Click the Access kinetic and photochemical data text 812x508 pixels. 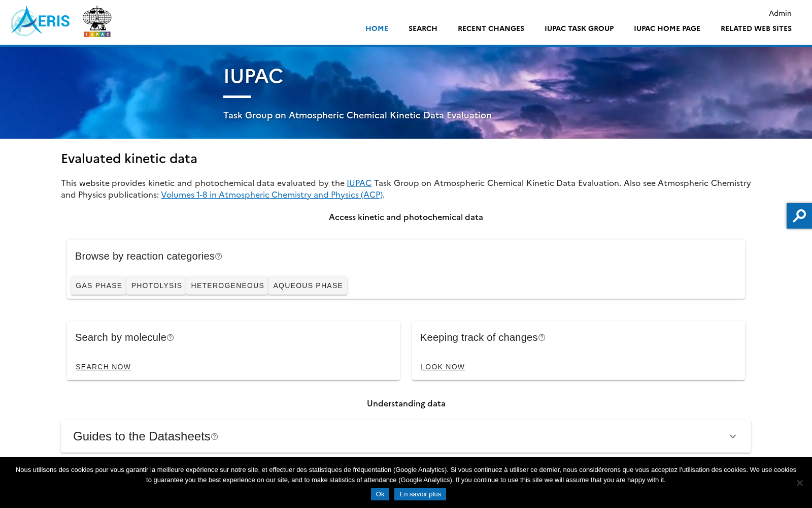pos(406,217)
